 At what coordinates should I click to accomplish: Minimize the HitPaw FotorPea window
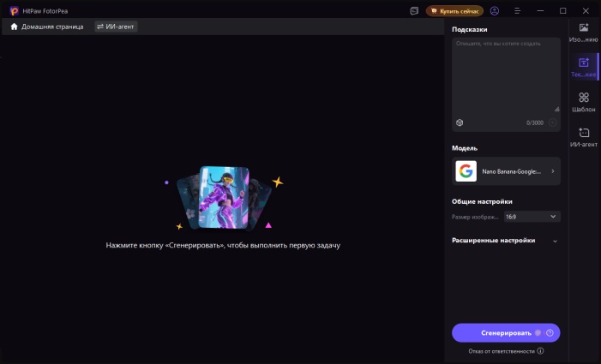(x=540, y=11)
